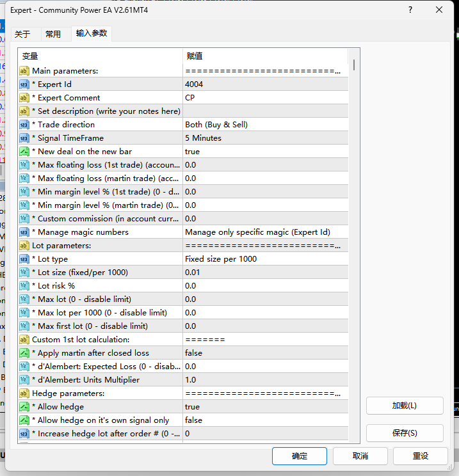459x476 pixels.
Task: Toggle the 'Apply martin after closed loss' false value
Action: [266, 353]
